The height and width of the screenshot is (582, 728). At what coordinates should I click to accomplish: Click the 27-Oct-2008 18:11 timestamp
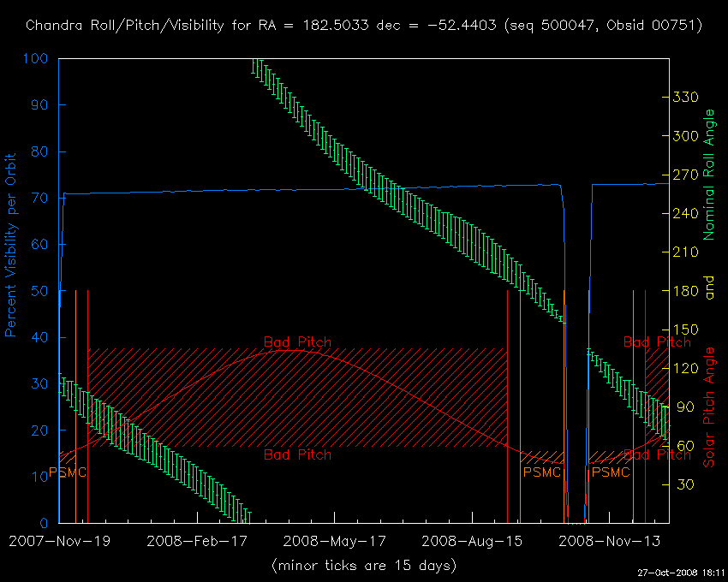click(680, 573)
